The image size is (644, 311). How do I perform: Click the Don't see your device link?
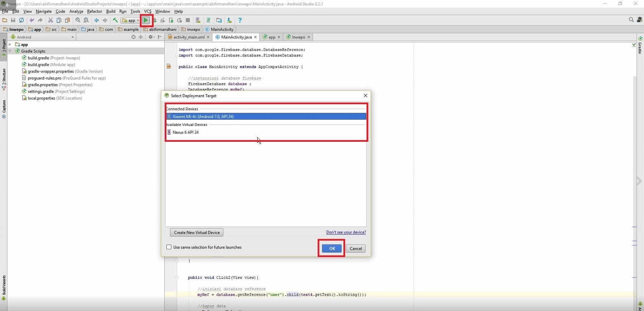[x=346, y=232]
